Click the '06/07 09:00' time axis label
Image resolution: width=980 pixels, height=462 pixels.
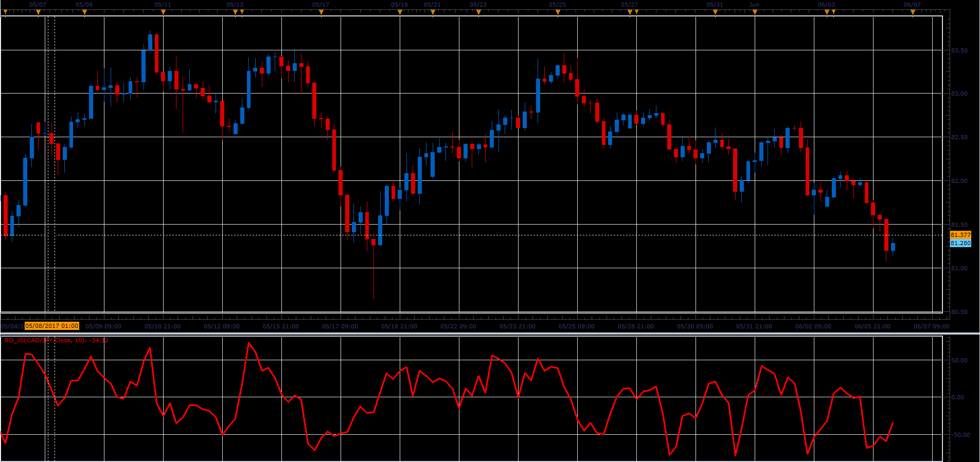click(932, 326)
